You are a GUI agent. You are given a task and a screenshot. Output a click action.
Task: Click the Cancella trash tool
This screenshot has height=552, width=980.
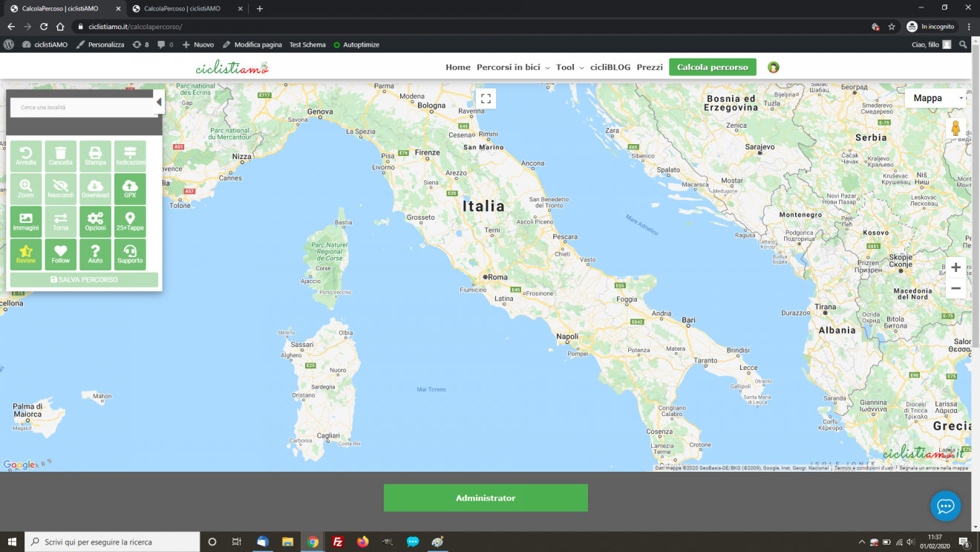(61, 156)
